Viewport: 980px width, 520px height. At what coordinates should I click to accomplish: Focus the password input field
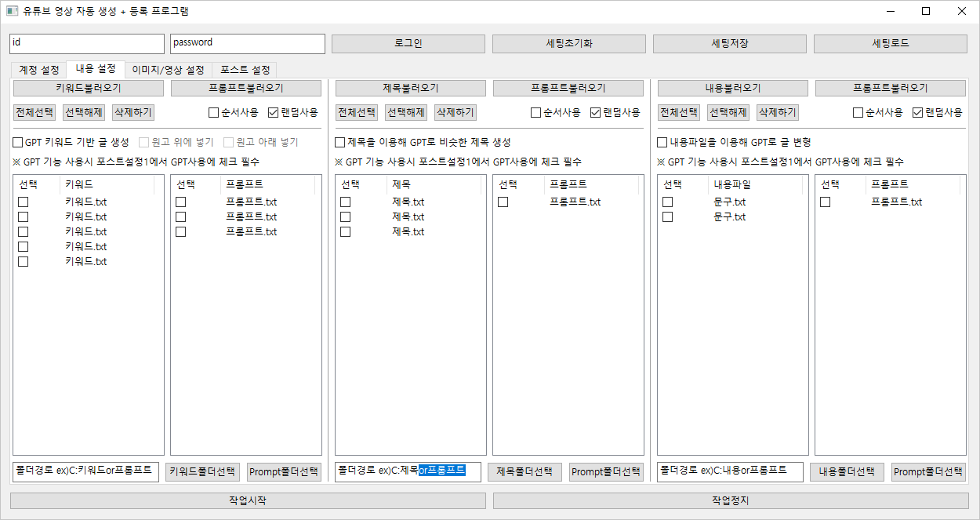click(247, 43)
